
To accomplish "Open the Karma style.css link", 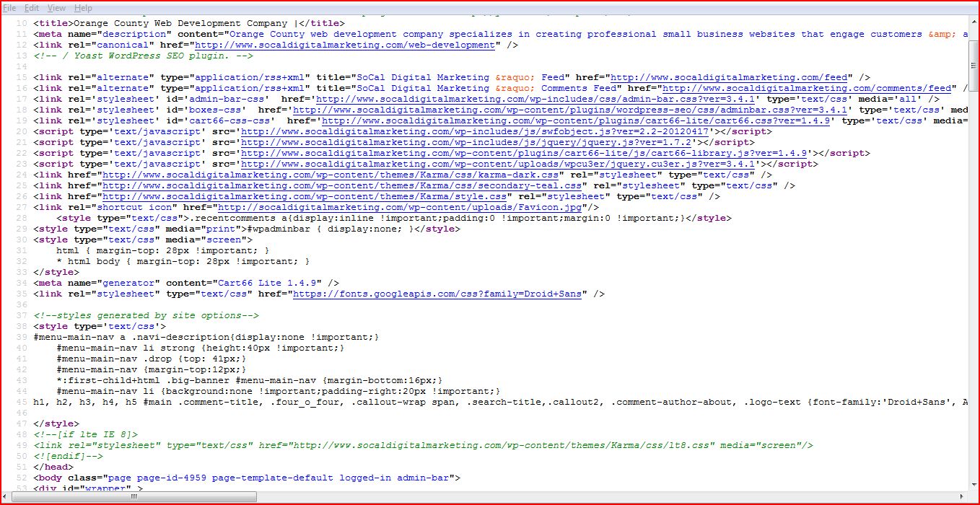I will (x=305, y=196).
